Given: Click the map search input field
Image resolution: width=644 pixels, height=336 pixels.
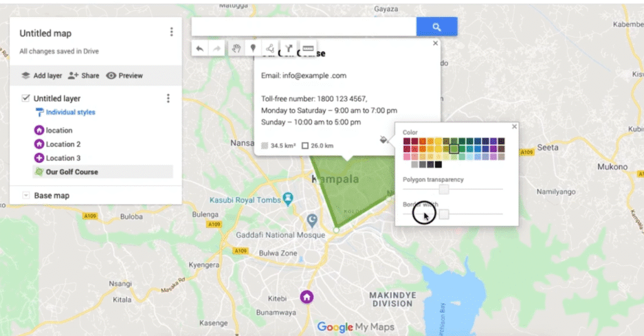Looking at the screenshot, I should pyautogui.click(x=304, y=26).
